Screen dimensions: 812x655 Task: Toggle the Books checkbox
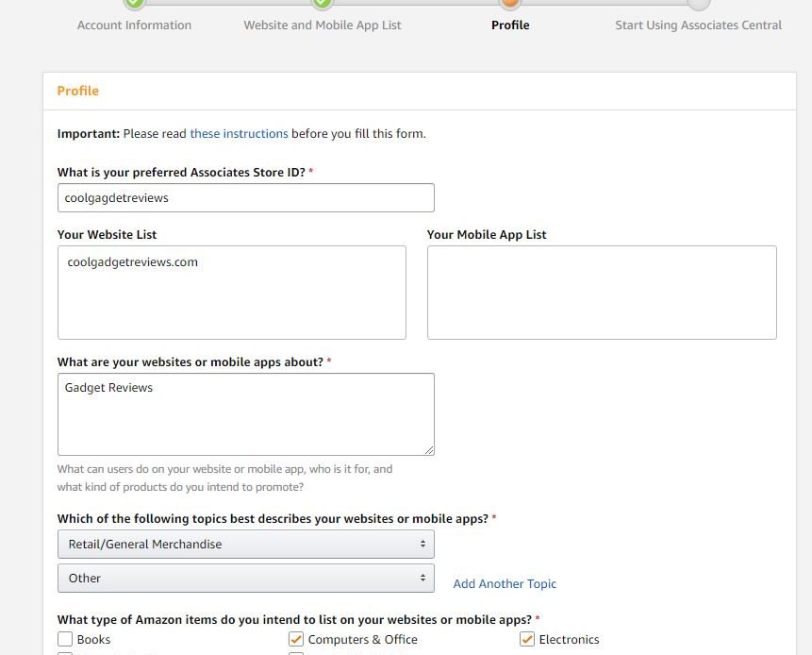(x=65, y=639)
